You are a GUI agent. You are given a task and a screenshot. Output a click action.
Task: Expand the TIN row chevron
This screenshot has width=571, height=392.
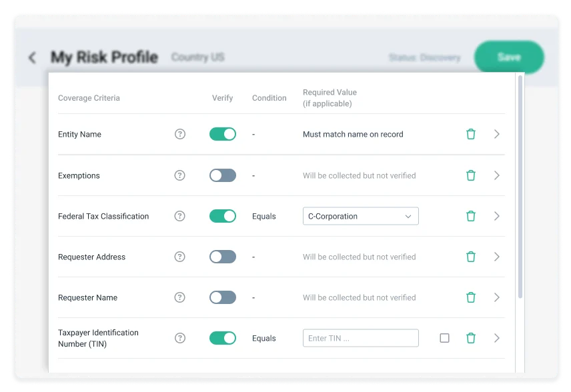(x=497, y=338)
